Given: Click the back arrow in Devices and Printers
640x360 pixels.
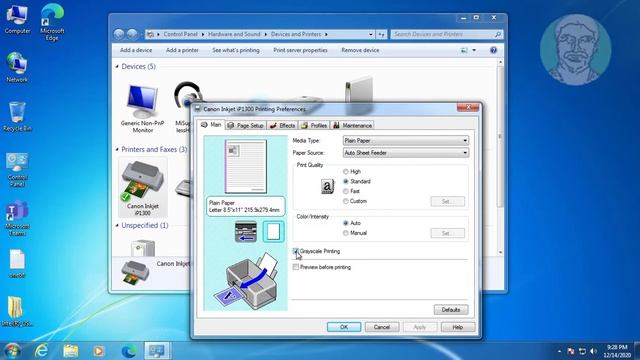Looking at the screenshot, I should click(119, 34).
